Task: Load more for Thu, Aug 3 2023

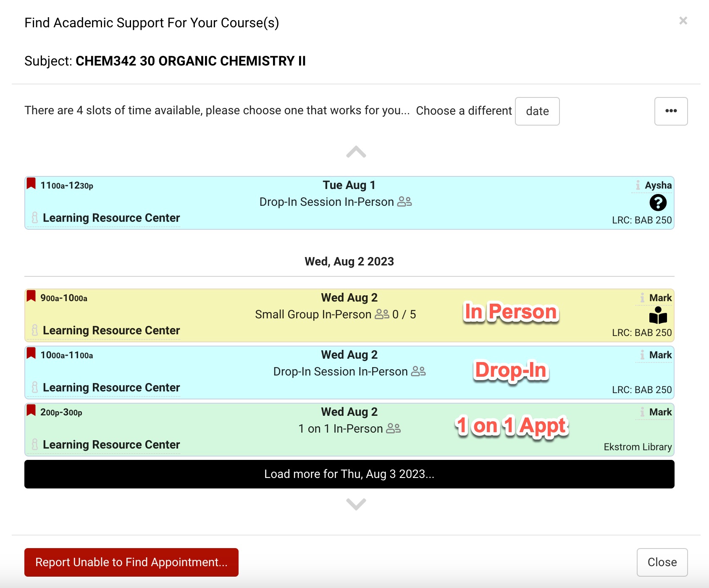Action: tap(349, 474)
